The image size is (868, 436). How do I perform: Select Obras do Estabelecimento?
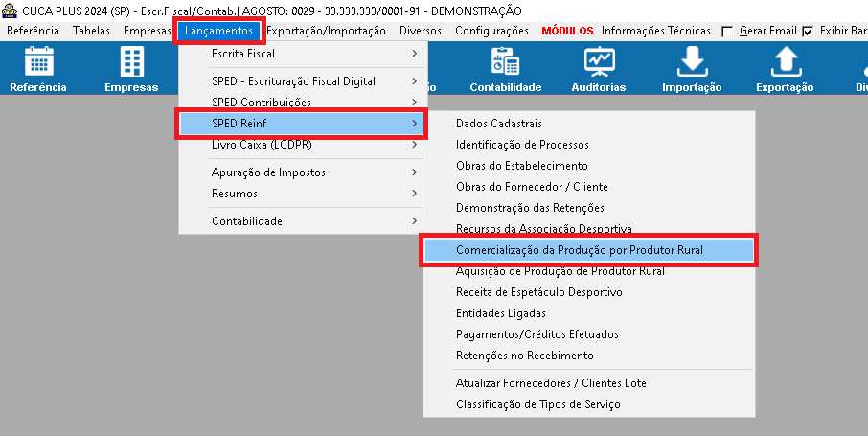[x=588, y=166]
